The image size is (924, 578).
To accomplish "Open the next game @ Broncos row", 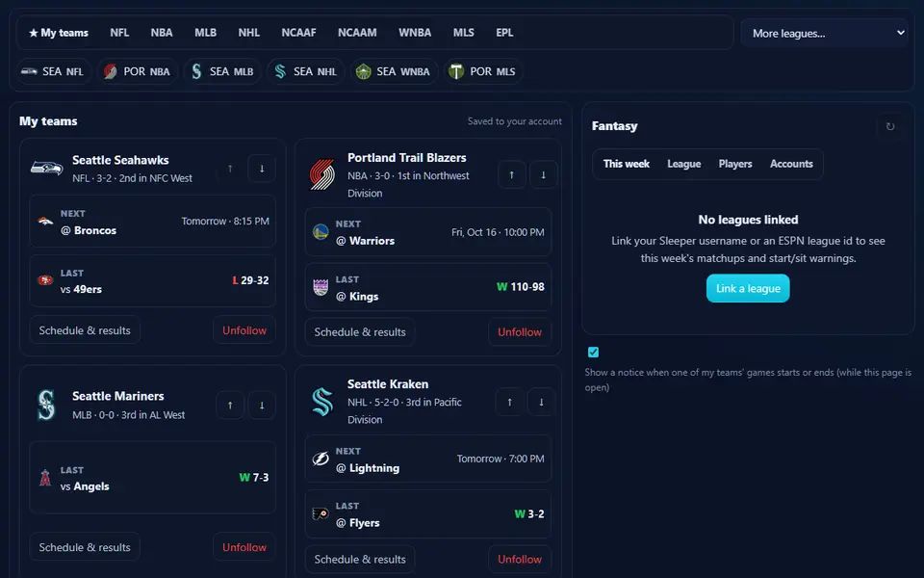I will click(153, 222).
